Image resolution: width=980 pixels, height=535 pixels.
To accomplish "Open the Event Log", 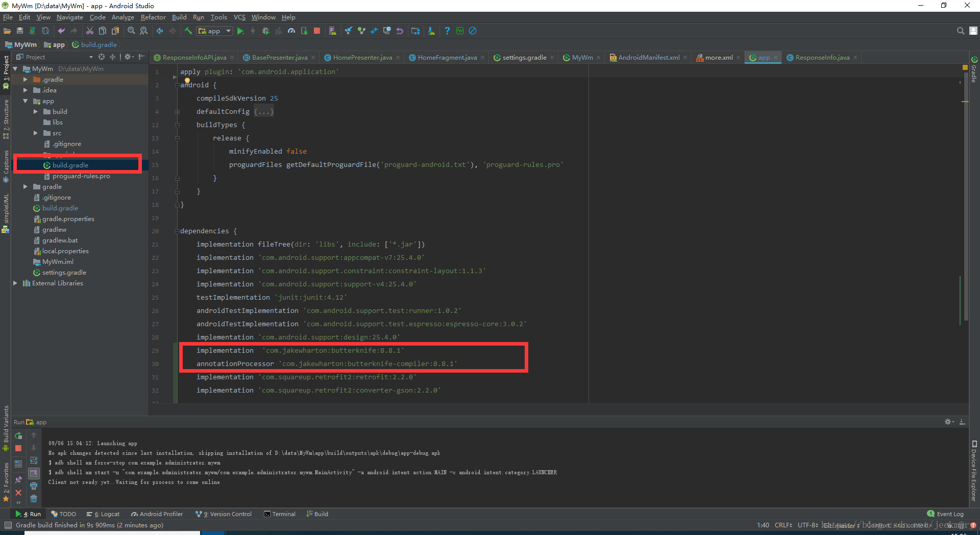I will [x=945, y=514].
